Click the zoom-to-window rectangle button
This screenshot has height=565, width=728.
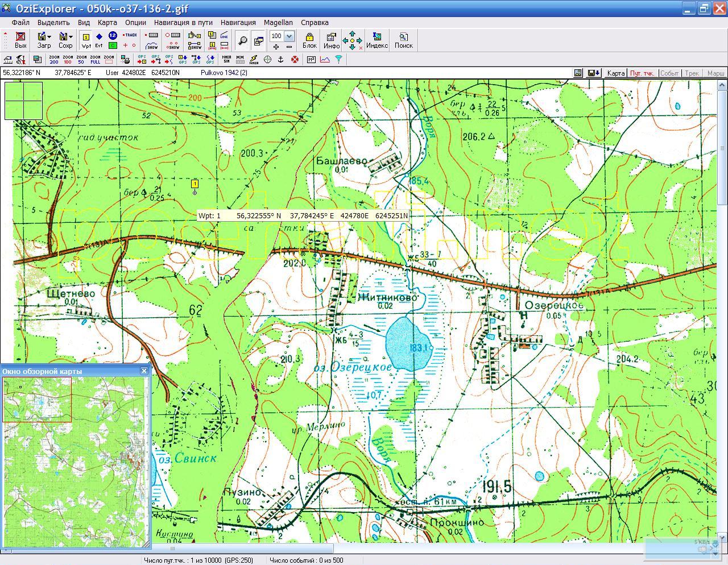pyautogui.click(x=109, y=59)
